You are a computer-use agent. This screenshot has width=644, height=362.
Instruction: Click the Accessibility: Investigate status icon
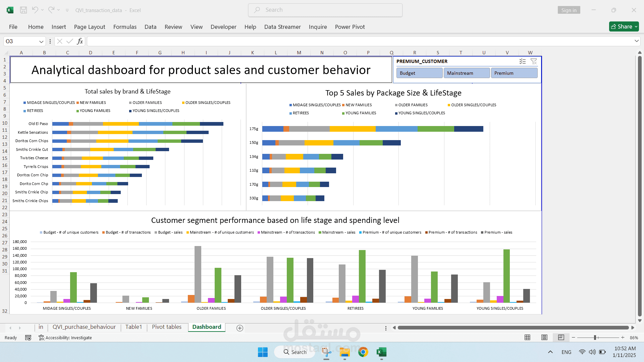tap(42, 338)
